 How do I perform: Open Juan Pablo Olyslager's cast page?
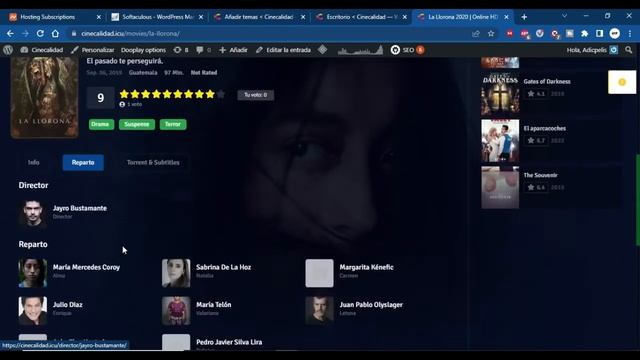point(371,305)
